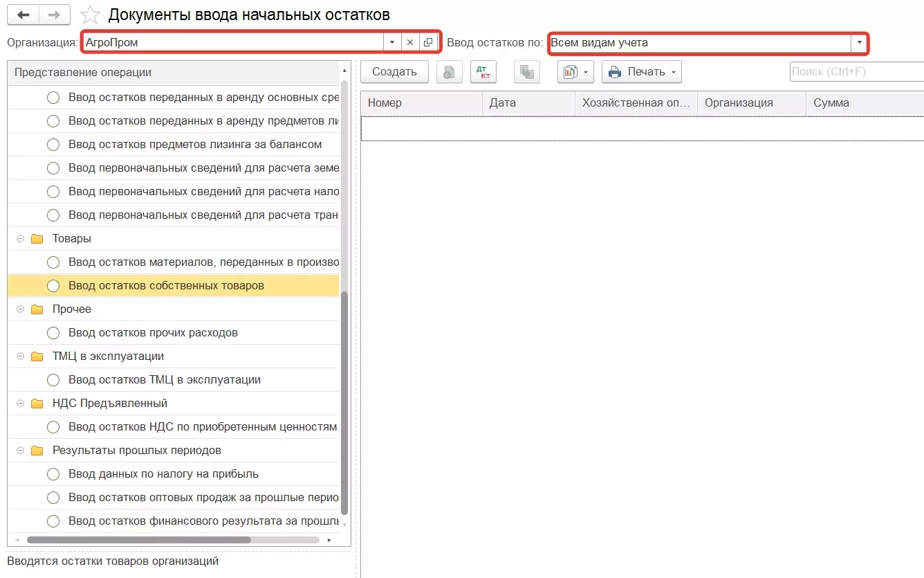Click the Товары folder icon
924x578 pixels.
coord(37,239)
